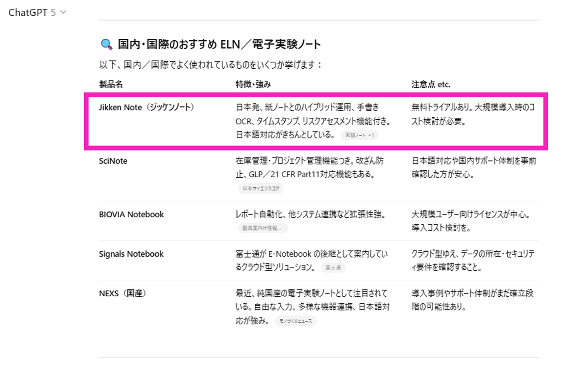588x367 pixels.
Task: Select the NEXS（国産） product name cell
Action: pos(123,294)
